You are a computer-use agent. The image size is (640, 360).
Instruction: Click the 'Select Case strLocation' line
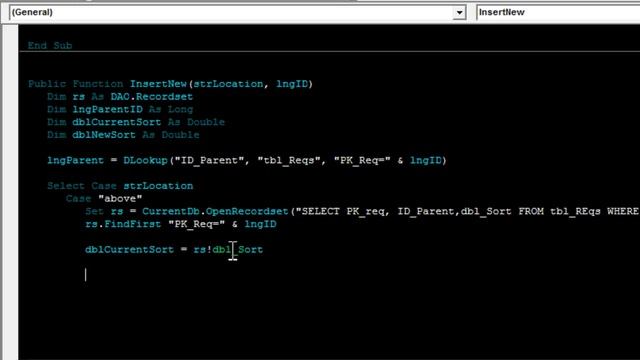pyautogui.click(x=120, y=186)
